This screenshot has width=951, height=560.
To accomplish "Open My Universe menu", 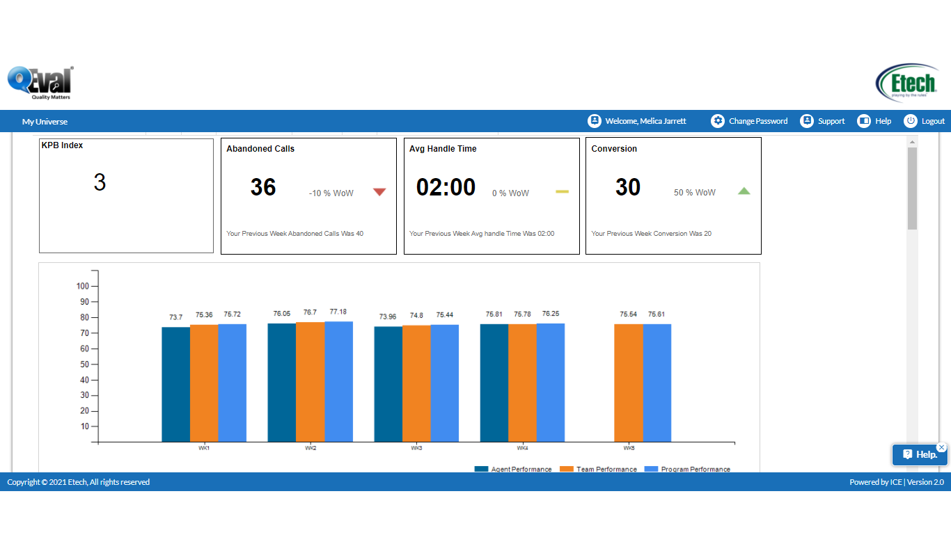I will [x=45, y=122].
